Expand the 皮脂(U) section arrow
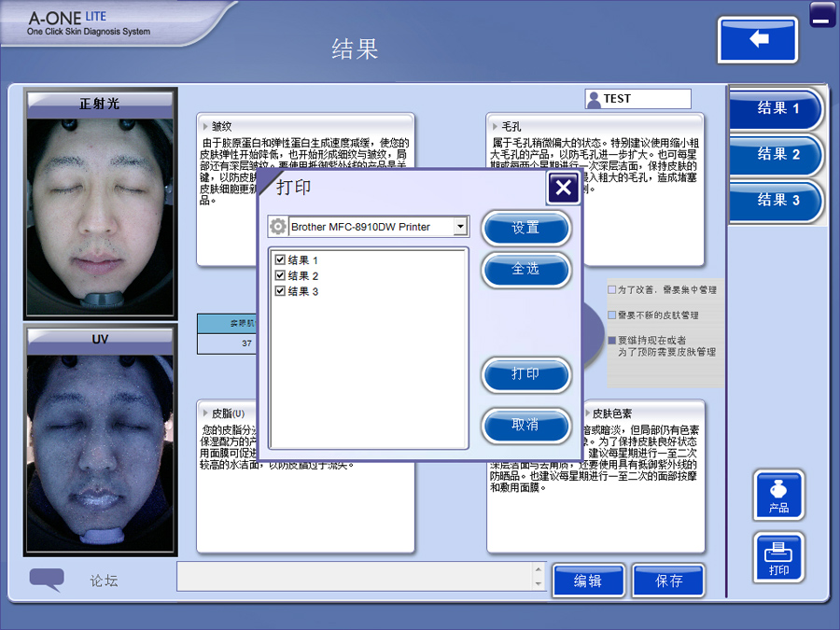Image resolution: width=840 pixels, height=630 pixels. point(205,413)
